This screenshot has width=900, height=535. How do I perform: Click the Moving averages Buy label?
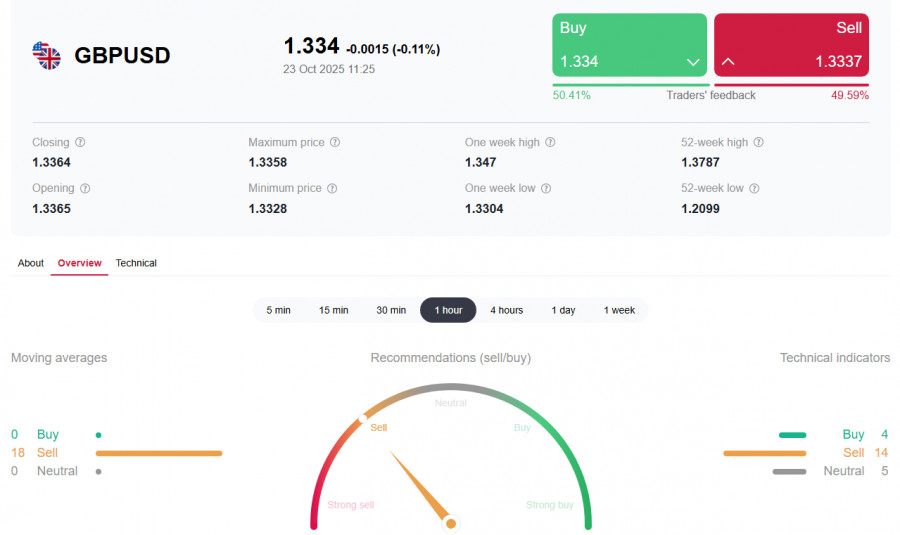click(48, 435)
